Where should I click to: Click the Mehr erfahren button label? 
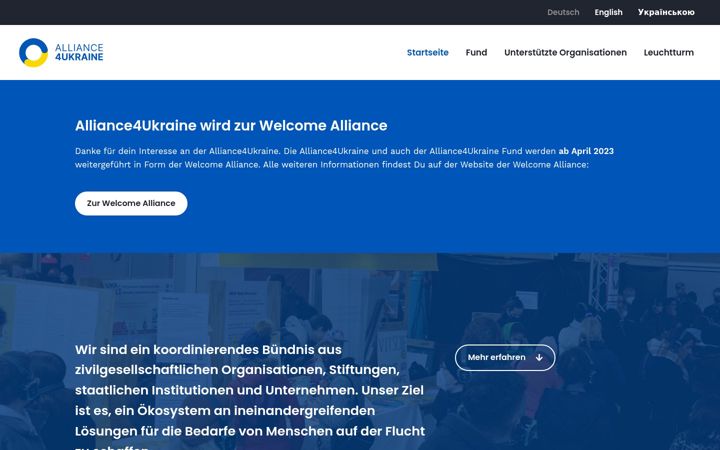[x=496, y=357]
